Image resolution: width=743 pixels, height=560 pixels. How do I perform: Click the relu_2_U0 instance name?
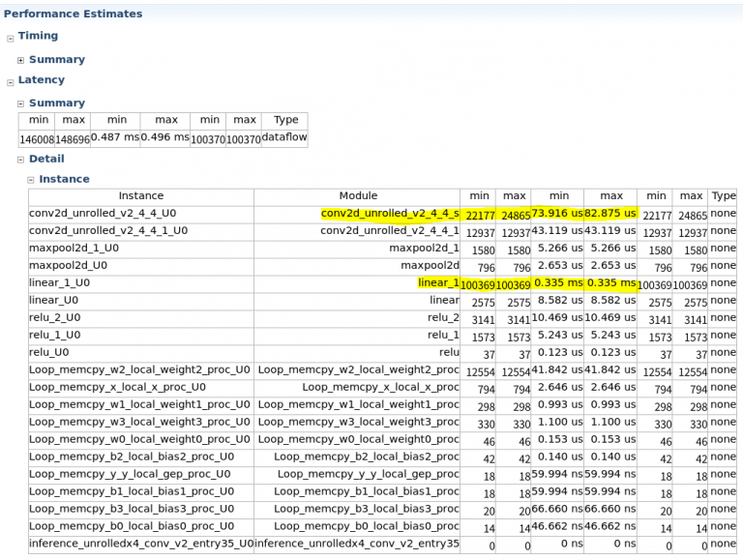(55, 318)
